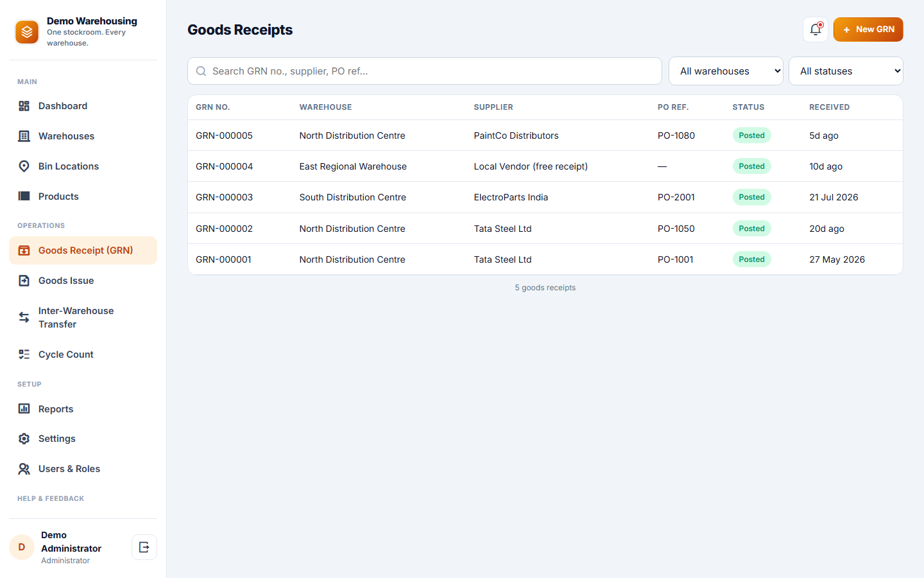Click PO reference PO-2001
Screen dimensions: 924x578
tap(676, 197)
